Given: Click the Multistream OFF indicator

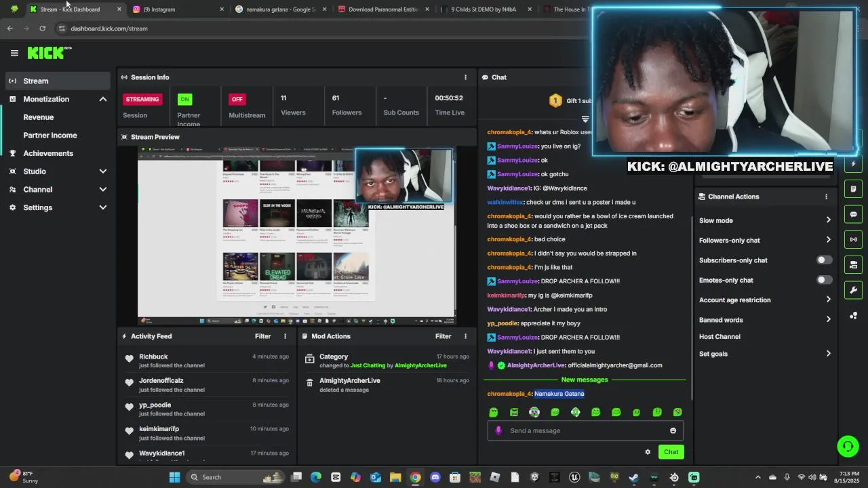Looking at the screenshot, I should click(x=237, y=99).
